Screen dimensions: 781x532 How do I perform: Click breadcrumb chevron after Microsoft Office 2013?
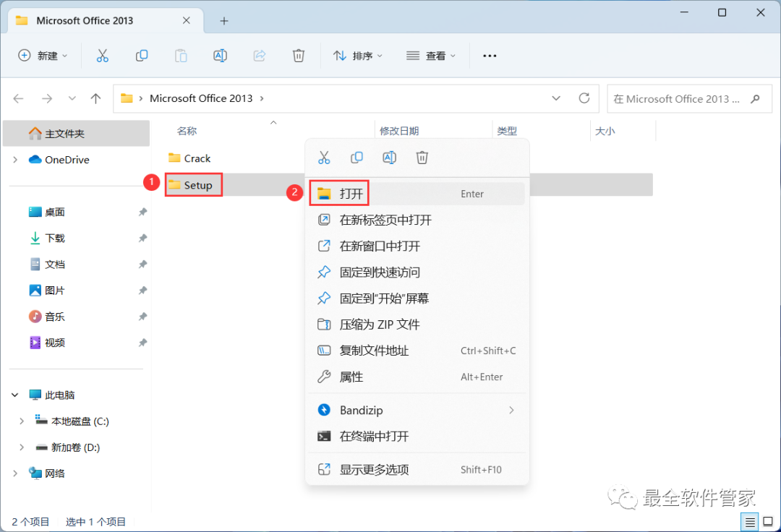[x=262, y=98]
